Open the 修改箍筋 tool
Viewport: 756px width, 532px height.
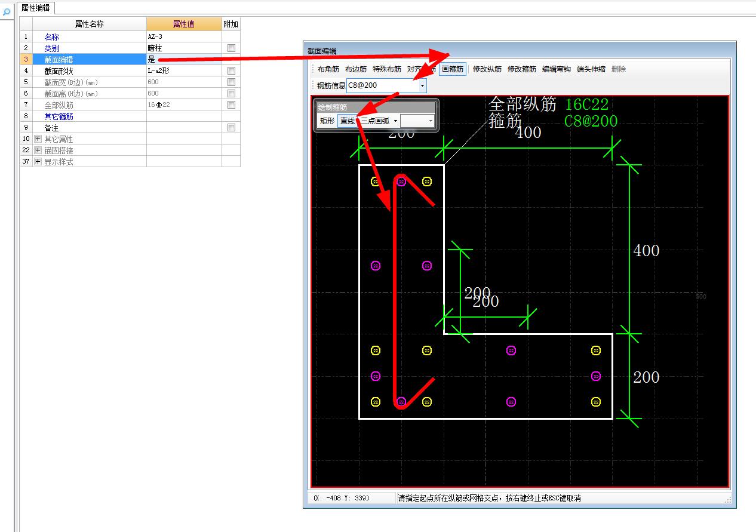[x=522, y=69]
